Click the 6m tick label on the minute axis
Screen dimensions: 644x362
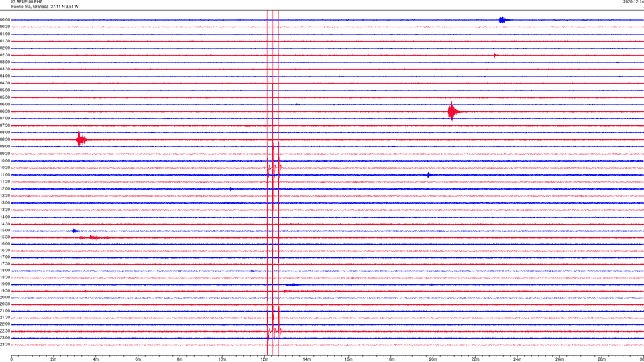click(138, 359)
